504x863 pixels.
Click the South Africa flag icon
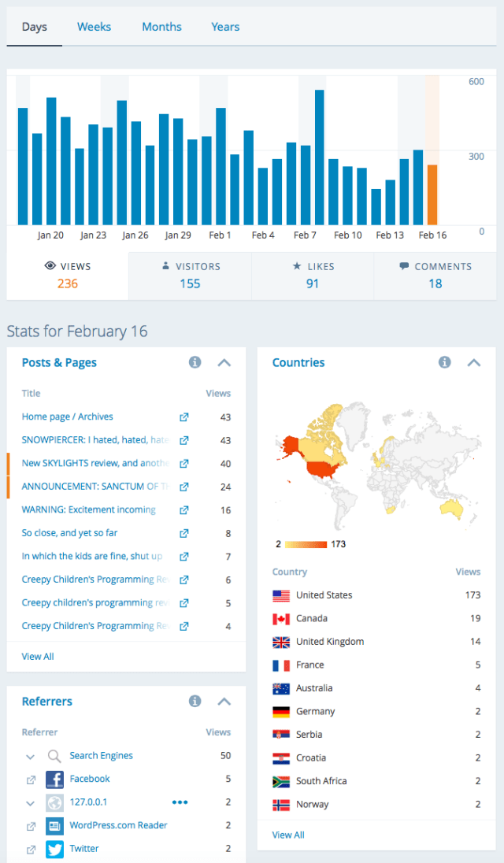click(281, 782)
